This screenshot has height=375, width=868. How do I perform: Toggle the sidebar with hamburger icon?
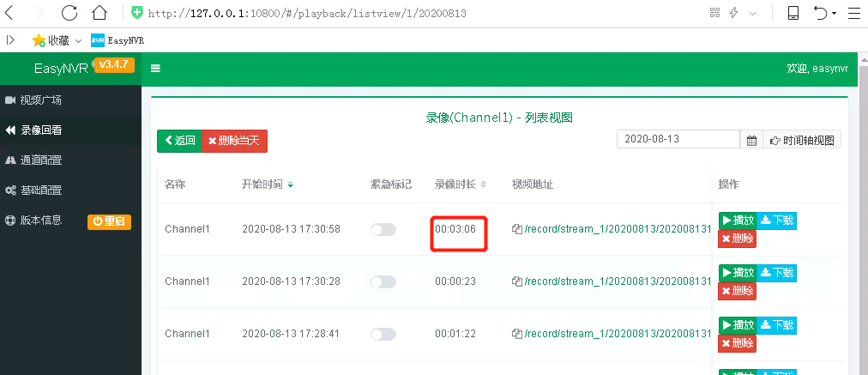pos(155,69)
